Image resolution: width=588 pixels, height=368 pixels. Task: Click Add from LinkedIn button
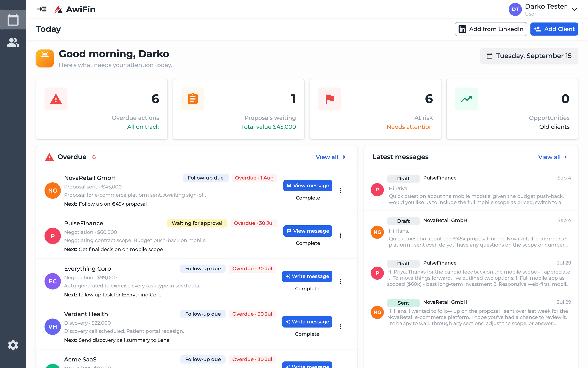coord(491,29)
